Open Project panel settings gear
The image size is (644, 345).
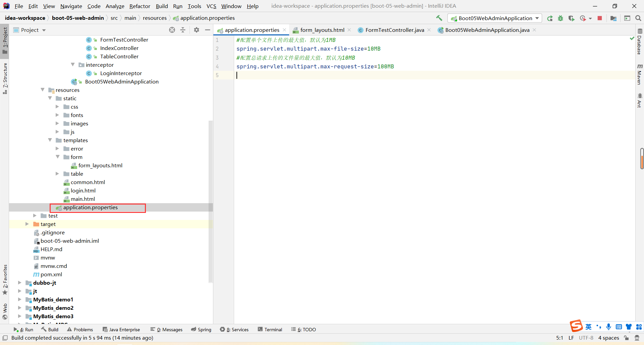(x=197, y=30)
